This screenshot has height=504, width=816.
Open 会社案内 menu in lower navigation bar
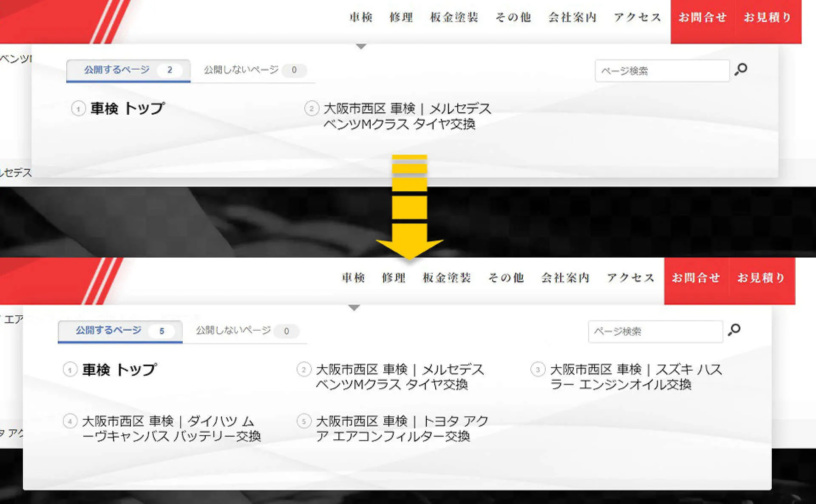tap(566, 278)
